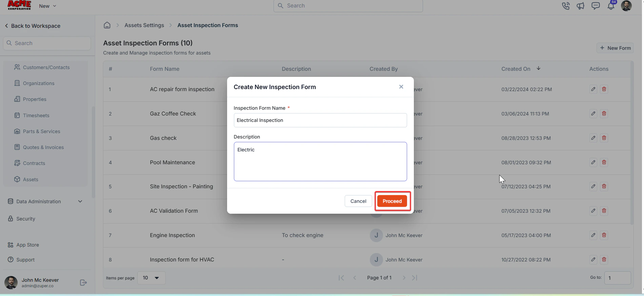Open Quotes & Invoices settings

pos(39,147)
